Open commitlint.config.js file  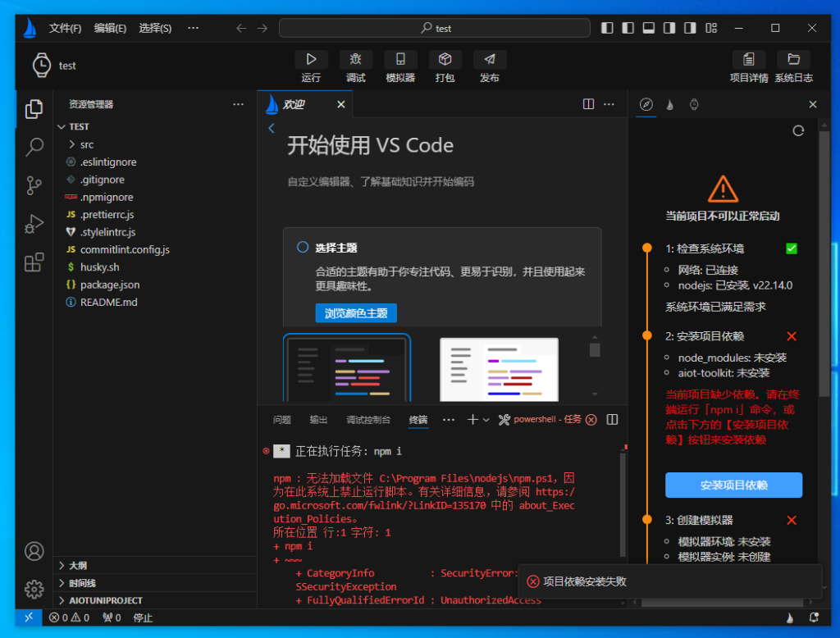155,249
